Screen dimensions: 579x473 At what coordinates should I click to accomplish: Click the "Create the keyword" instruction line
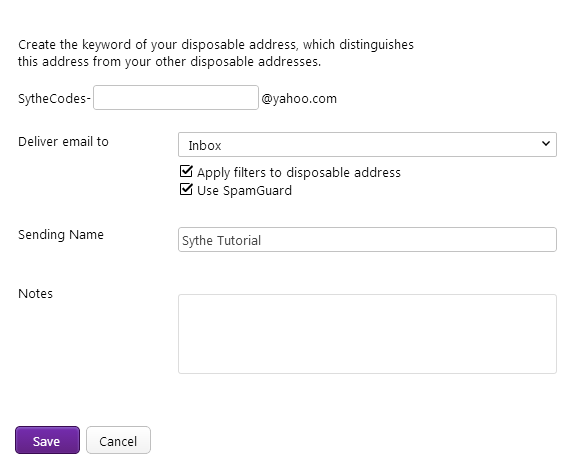coord(216,45)
